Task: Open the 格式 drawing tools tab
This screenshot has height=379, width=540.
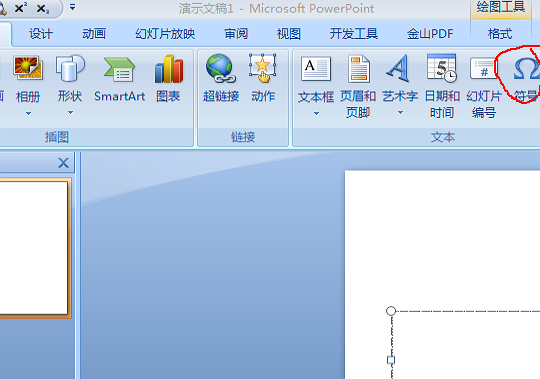Action: 500,34
